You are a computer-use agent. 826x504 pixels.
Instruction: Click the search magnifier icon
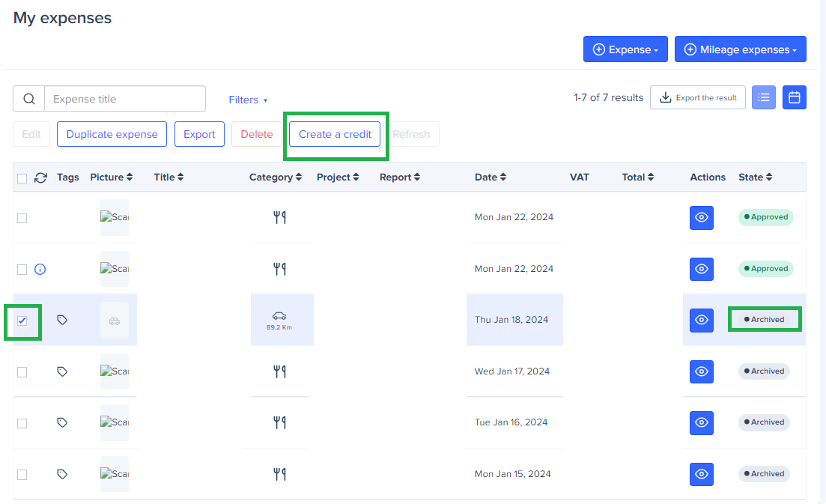click(x=28, y=99)
